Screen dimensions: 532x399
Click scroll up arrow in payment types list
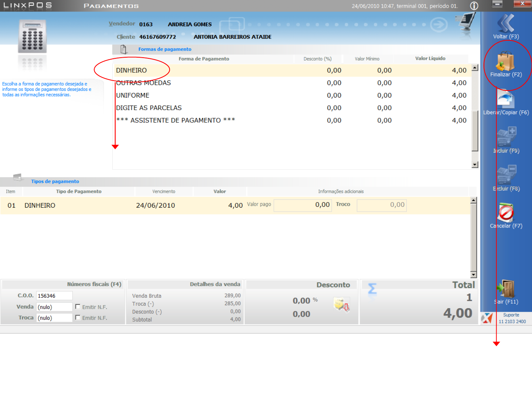coord(474,200)
